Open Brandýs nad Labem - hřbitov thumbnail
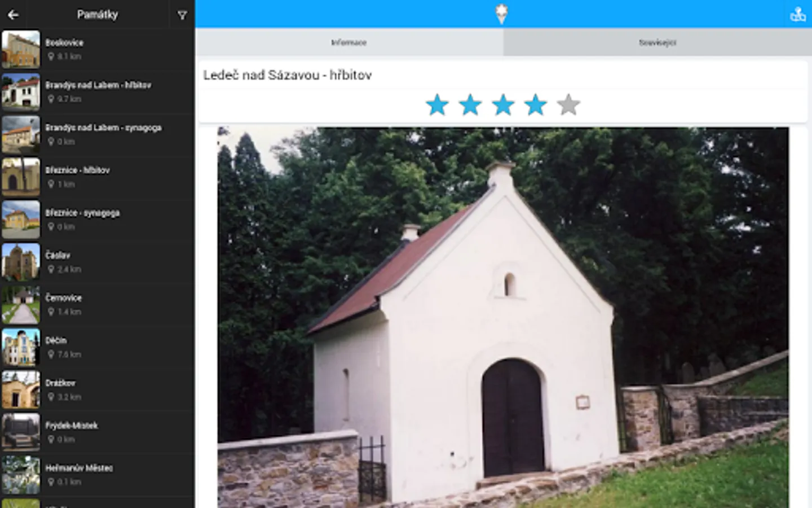 click(x=21, y=91)
